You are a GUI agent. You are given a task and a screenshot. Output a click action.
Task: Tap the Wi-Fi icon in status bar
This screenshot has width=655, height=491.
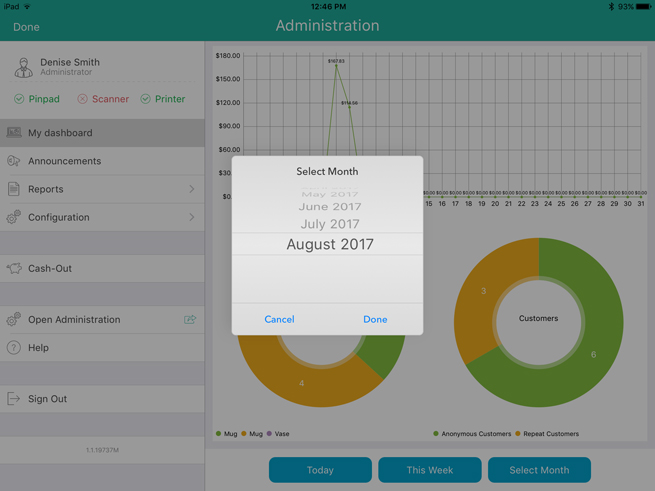point(27,6)
